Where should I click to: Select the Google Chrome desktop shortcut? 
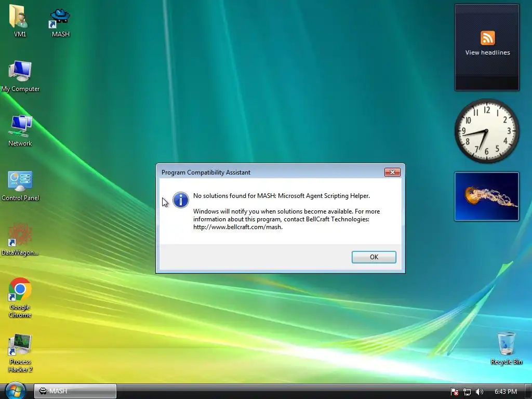click(20, 298)
